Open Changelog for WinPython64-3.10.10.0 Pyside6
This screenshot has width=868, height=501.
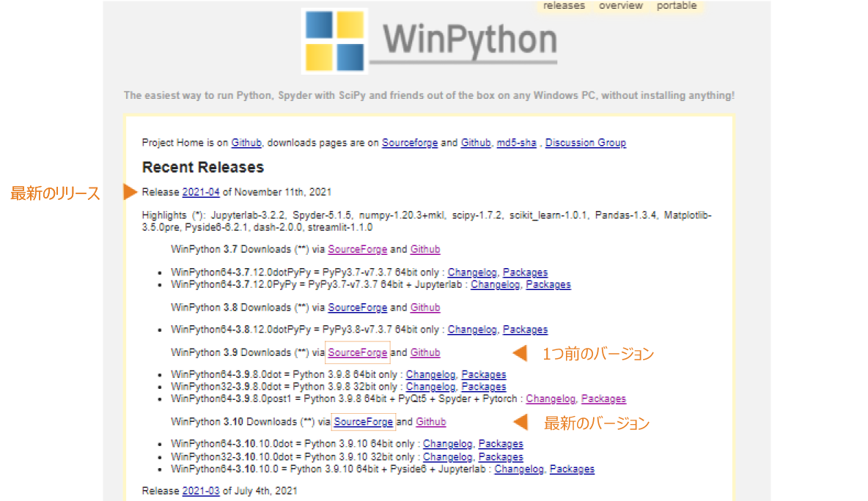click(x=519, y=469)
